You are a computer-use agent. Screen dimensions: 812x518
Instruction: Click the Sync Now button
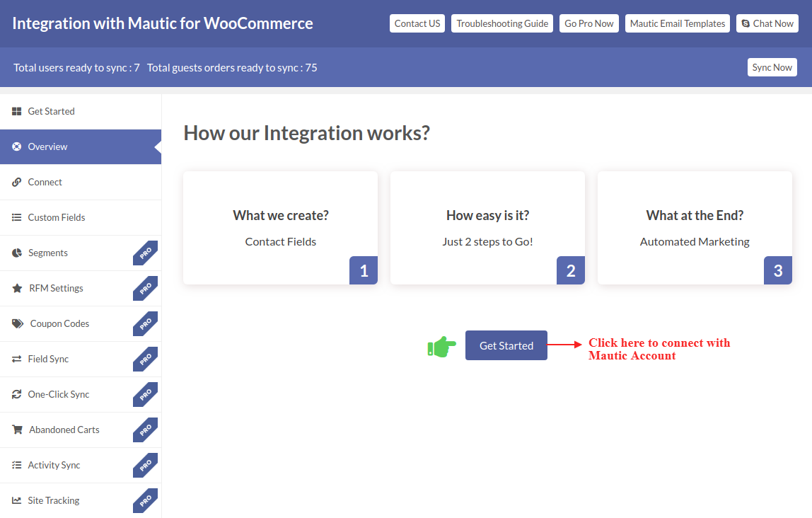(772, 67)
